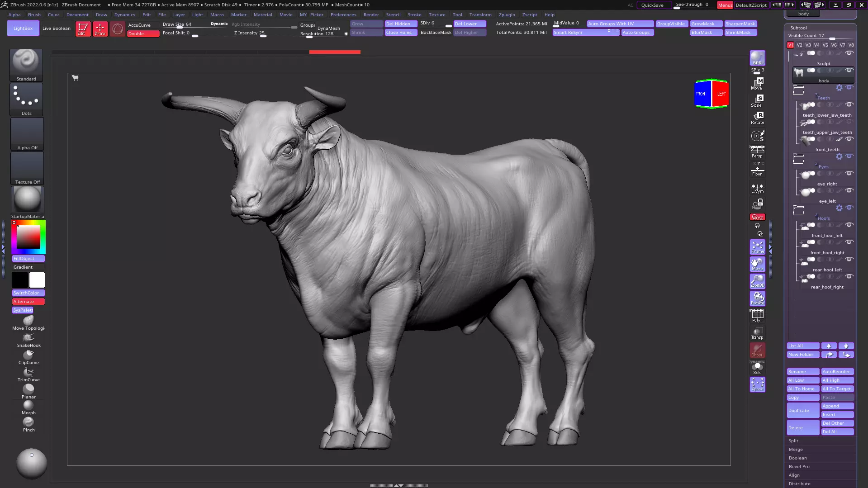Click the Z Intensity slider
Screen dimensions: 868x488
(264, 33)
